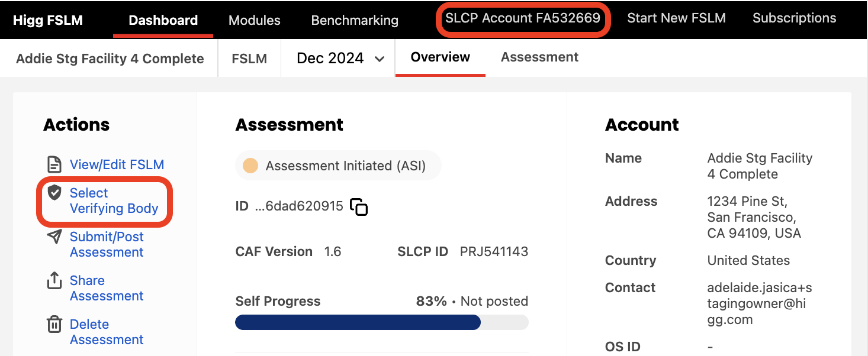Click Start New FSLM
The height and width of the screenshot is (356, 868).
click(676, 18)
